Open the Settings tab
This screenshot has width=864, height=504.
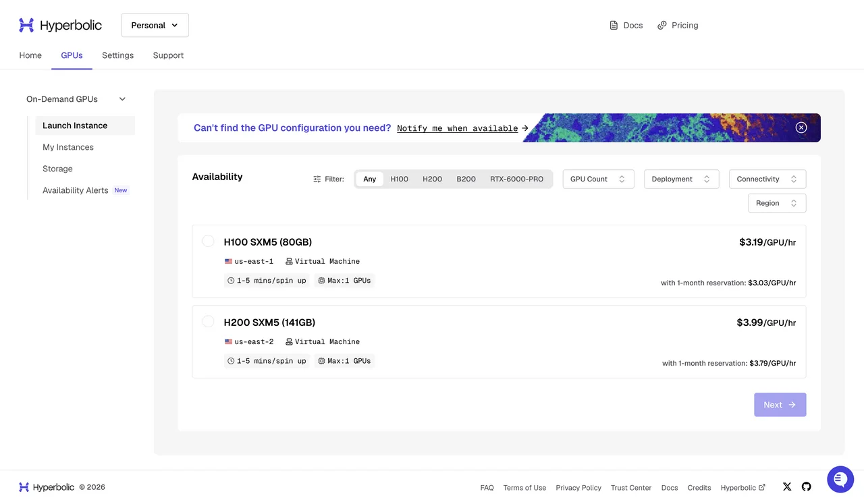(118, 55)
